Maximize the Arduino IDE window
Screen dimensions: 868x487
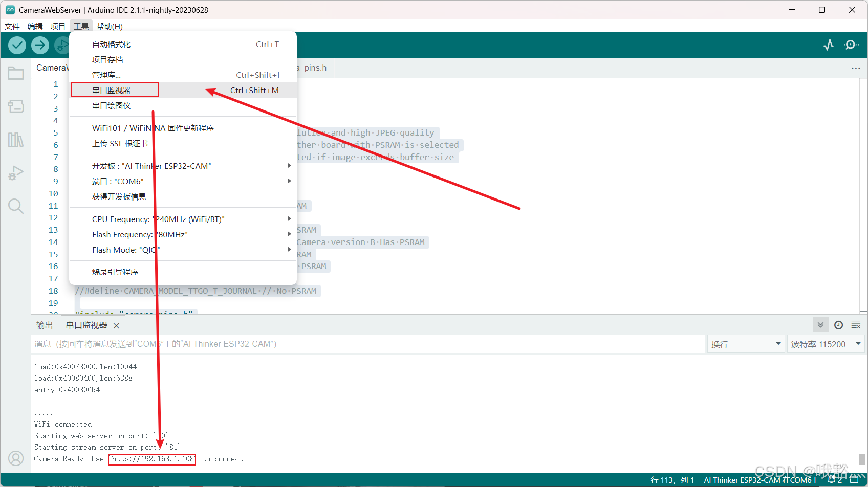[x=822, y=10]
